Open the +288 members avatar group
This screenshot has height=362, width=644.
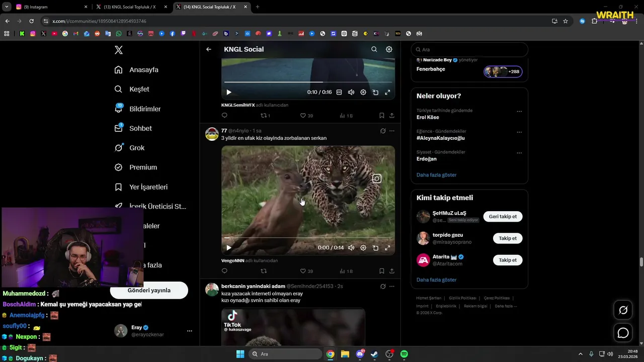[x=503, y=71]
